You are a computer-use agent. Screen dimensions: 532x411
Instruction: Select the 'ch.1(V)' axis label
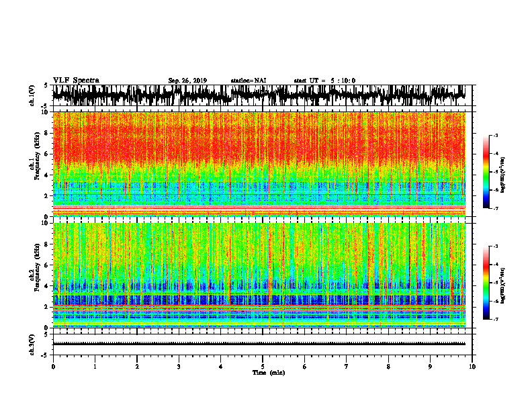[x=32, y=95]
